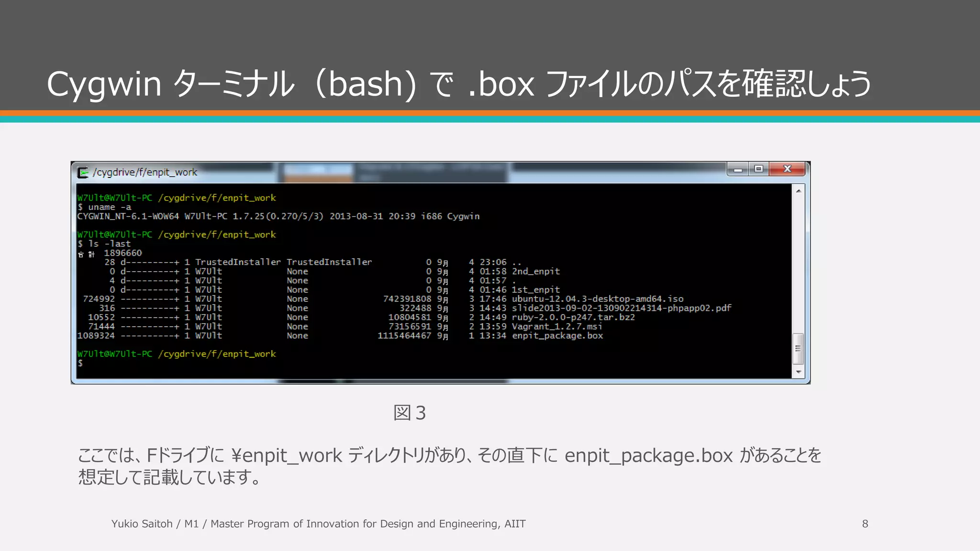Click the 'slide2013-09-02-130902214314-phpapp02.pdf' file name
The height and width of the screenshot is (551, 980).
(x=622, y=308)
